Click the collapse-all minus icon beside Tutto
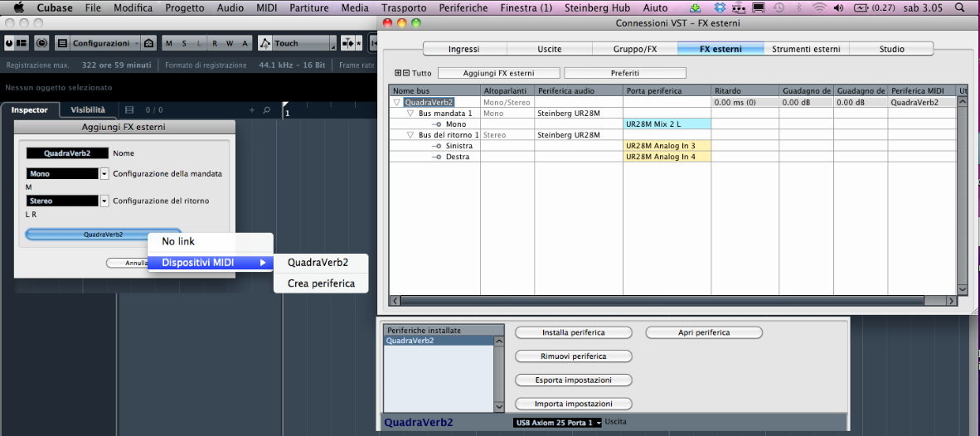Image resolution: width=980 pixels, height=436 pixels. (x=405, y=73)
